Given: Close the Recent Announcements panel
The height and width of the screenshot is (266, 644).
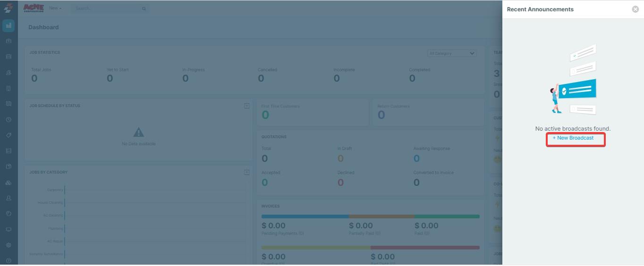Looking at the screenshot, I should pyautogui.click(x=635, y=9).
